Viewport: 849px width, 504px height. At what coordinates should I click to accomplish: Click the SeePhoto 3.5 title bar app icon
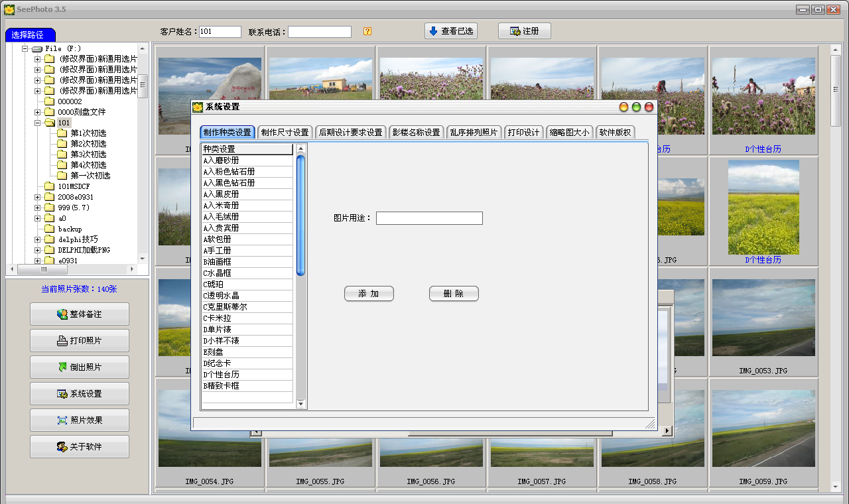(9, 9)
